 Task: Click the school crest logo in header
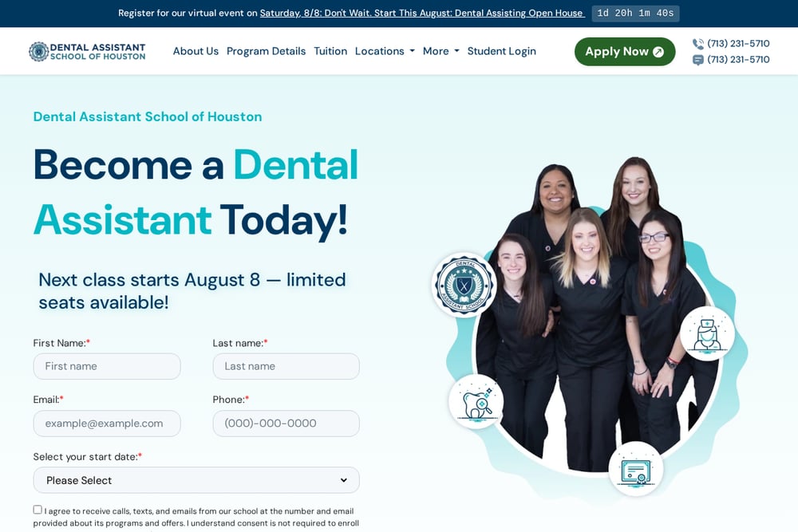[38, 51]
